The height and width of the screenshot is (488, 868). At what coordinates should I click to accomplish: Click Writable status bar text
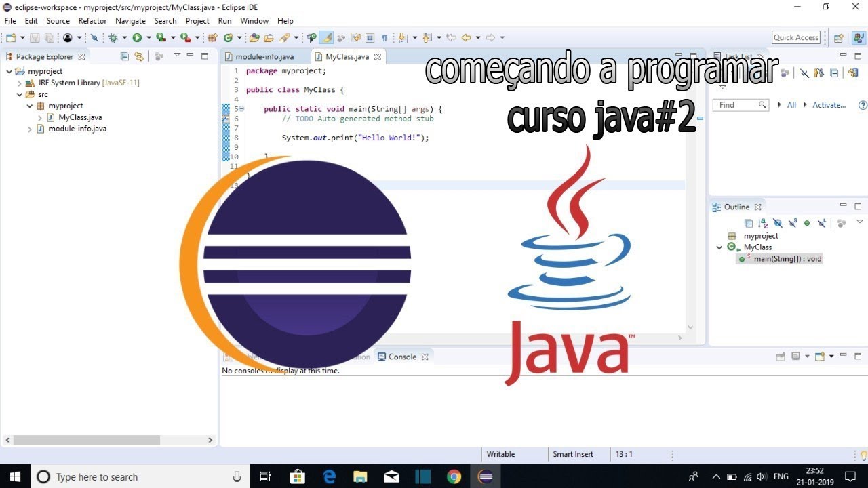click(x=500, y=454)
